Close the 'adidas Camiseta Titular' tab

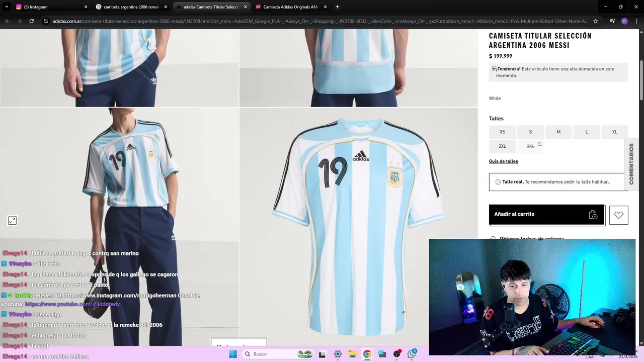pyautogui.click(x=246, y=7)
